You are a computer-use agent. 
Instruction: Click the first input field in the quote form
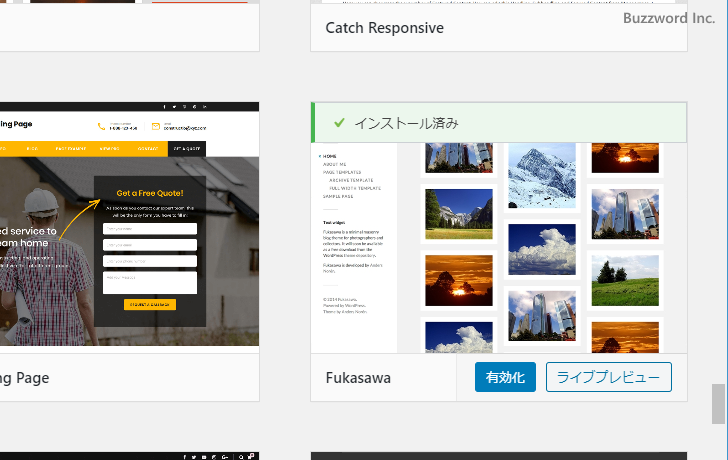(x=150, y=228)
